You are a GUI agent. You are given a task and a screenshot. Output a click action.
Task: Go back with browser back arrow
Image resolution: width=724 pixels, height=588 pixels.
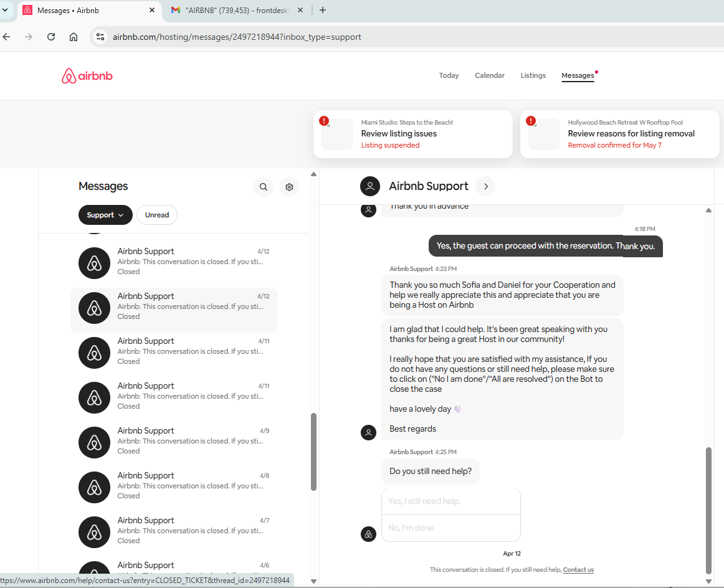[x=6, y=37]
